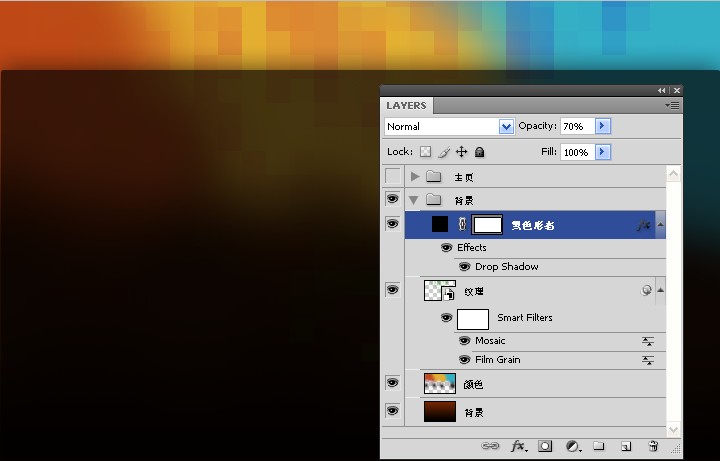This screenshot has height=461, width=720.
Task: Click the layers list scroll down arrow
Action: tap(673, 430)
